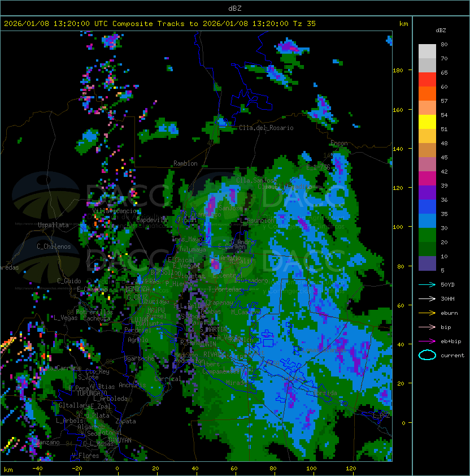The width and height of the screenshot is (470, 476).
Task: Click the 'Ugarteche' place name
Action: point(139,358)
